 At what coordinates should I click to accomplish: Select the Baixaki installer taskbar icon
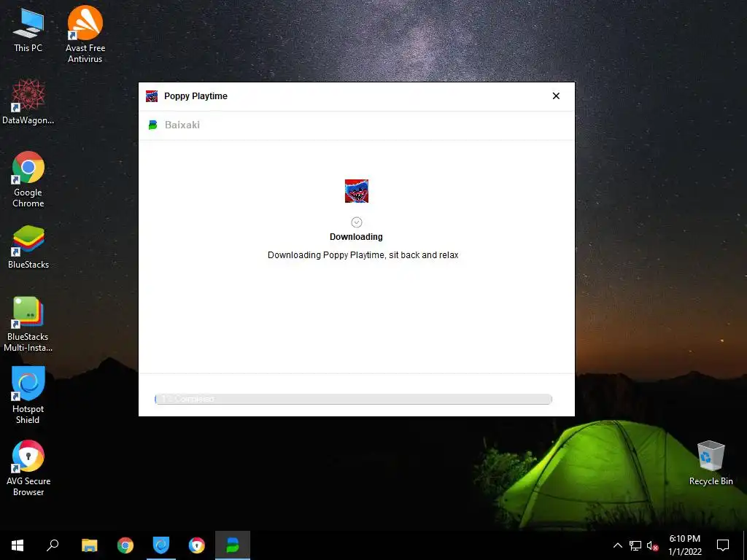pos(233,545)
